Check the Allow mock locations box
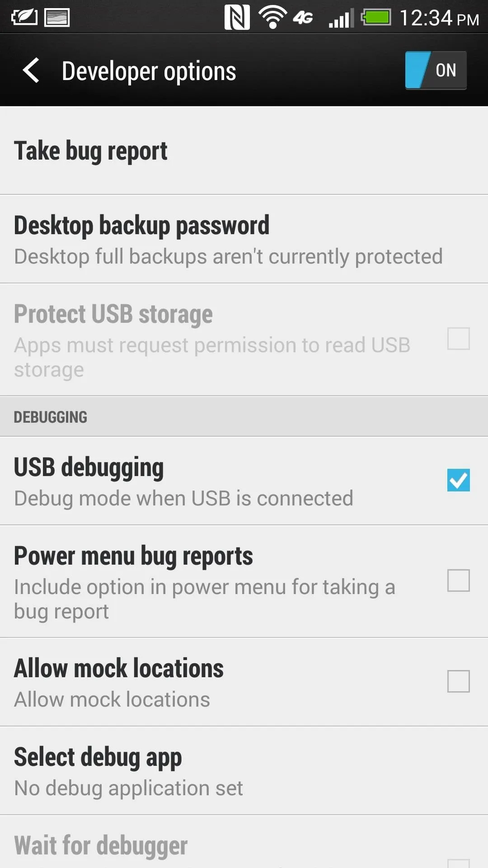 click(458, 681)
